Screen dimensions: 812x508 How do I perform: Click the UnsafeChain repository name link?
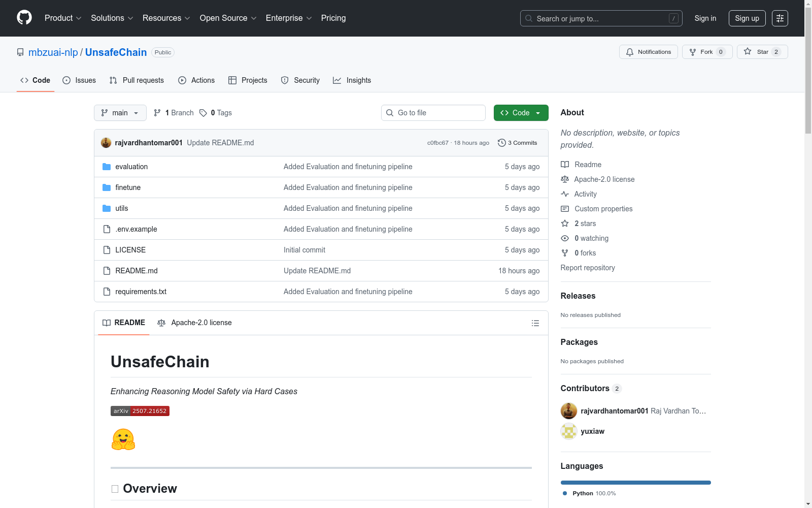pyautogui.click(x=116, y=52)
